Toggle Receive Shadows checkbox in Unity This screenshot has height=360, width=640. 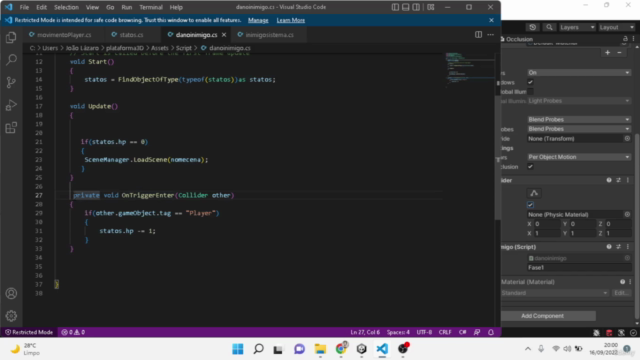[530, 82]
